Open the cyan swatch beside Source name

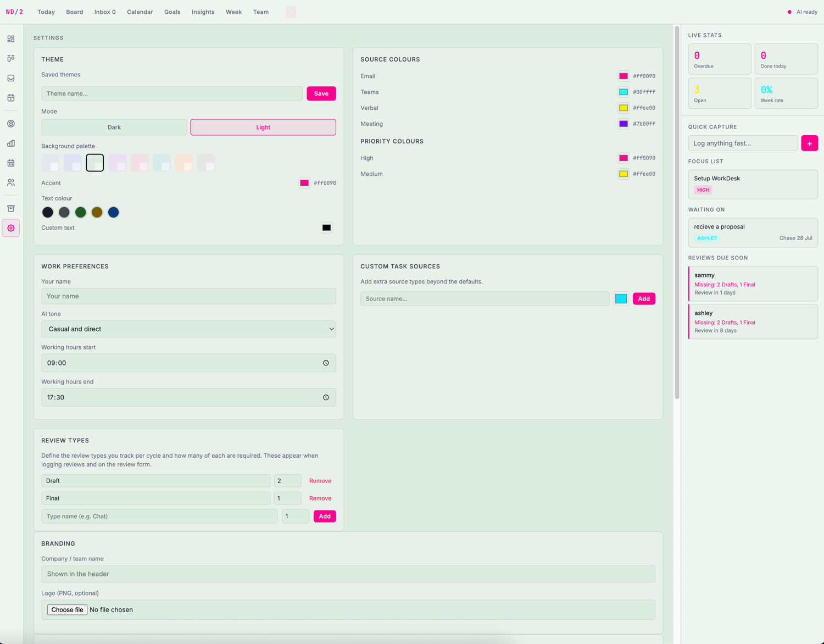pyautogui.click(x=621, y=299)
